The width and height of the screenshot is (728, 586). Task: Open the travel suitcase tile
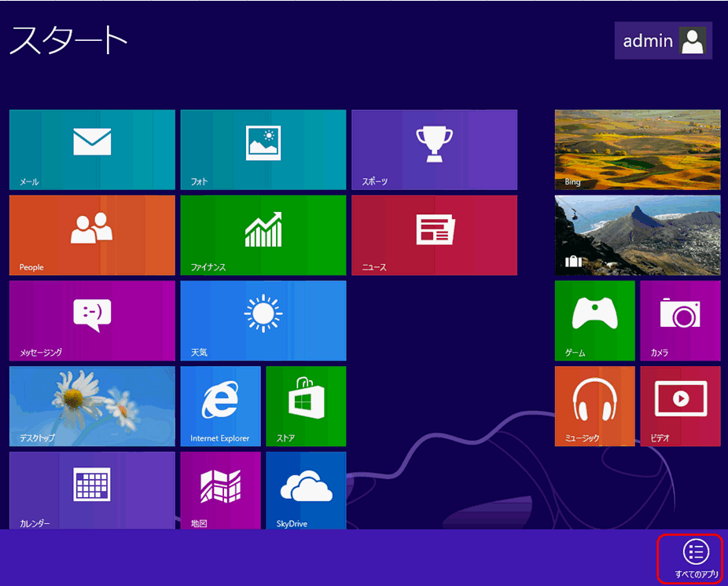pyautogui.click(x=638, y=235)
